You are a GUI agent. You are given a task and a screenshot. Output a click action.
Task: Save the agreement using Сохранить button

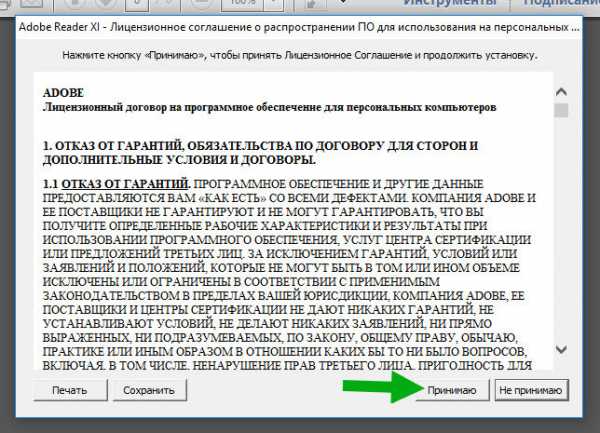[x=149, y=390]
